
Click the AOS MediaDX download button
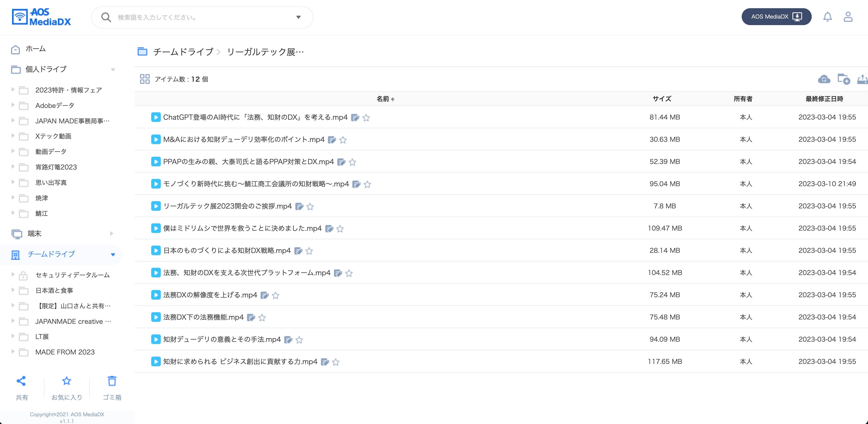coord(776,17)
